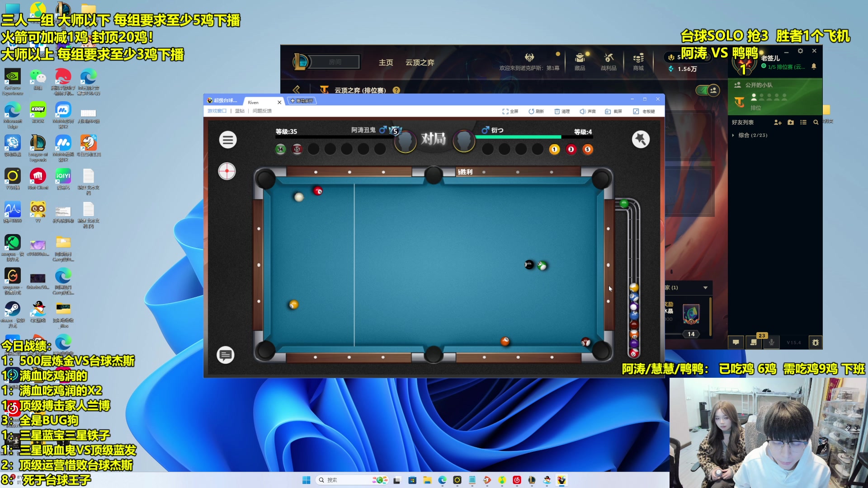Screen dimensions: 868x488
Task: Toggle the 声音 sound toolbar icon
Action: [x=588, y=111]
